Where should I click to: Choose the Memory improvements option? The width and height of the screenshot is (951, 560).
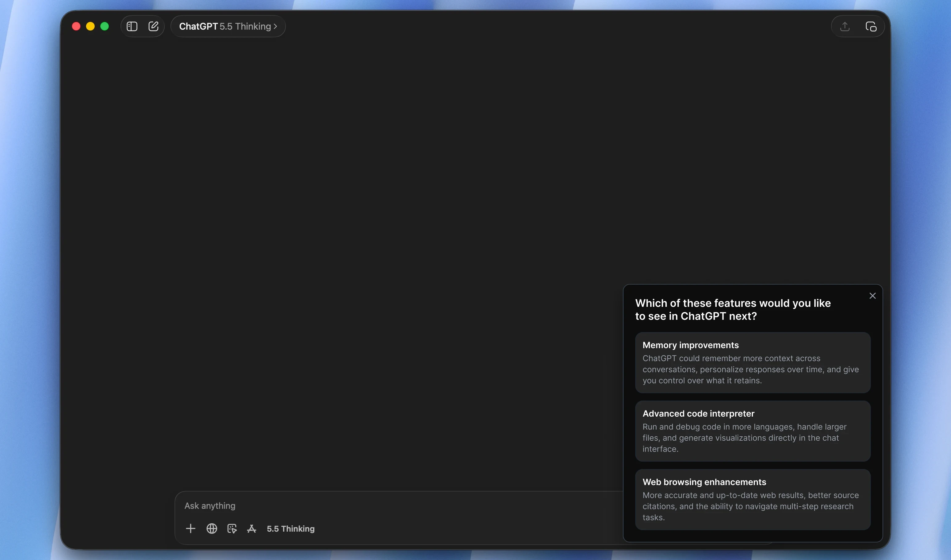click(752, 363)
